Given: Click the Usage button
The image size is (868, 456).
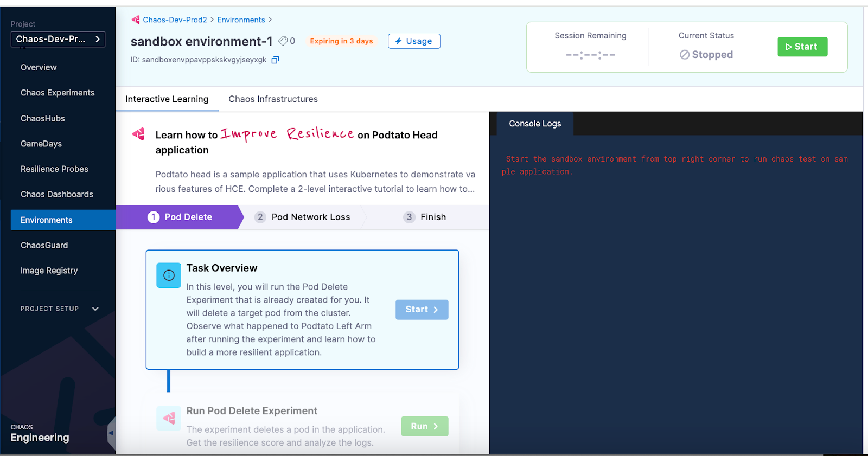Looking at the screenshot, I should pyautogui.click(x=414, y=41).
